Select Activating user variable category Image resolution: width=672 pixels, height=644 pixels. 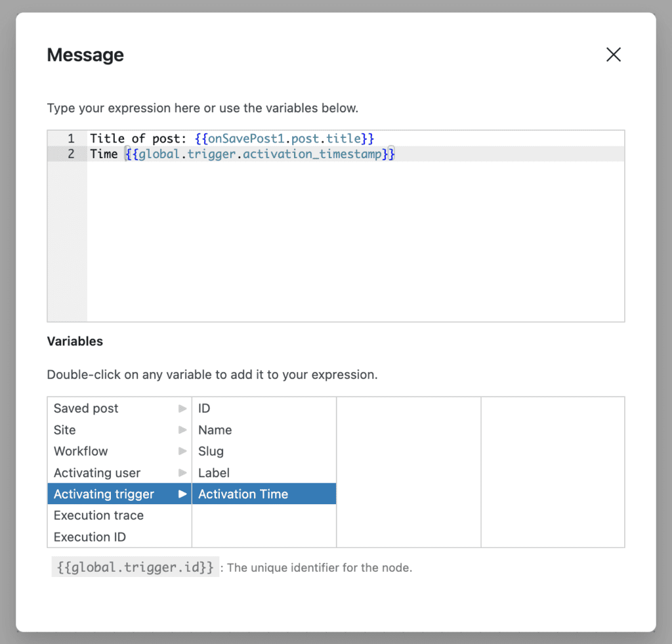97,473
